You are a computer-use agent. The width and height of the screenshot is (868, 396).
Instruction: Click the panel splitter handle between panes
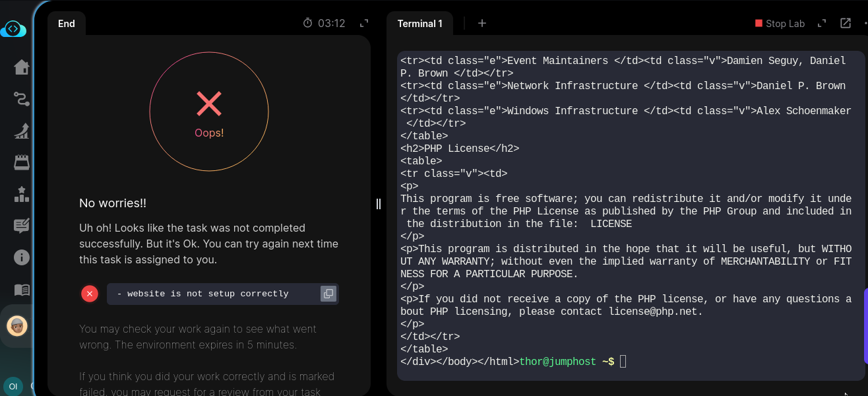[379, 204]
